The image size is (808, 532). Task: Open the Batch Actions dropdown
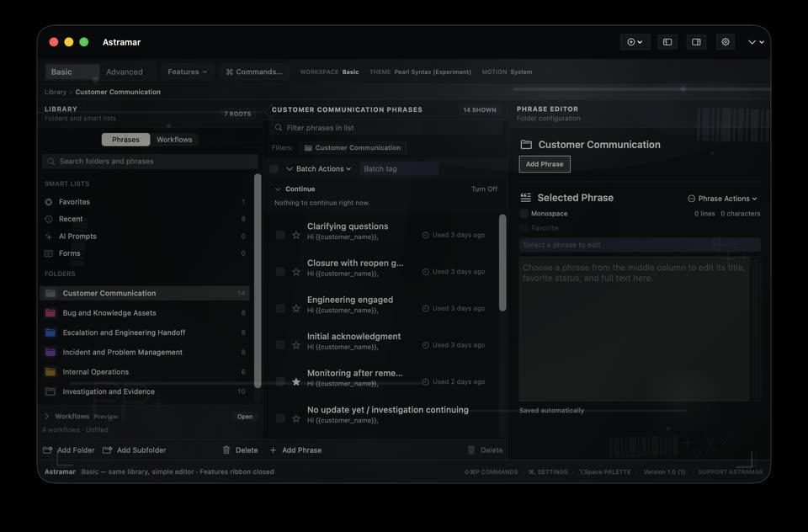(318, 169)
